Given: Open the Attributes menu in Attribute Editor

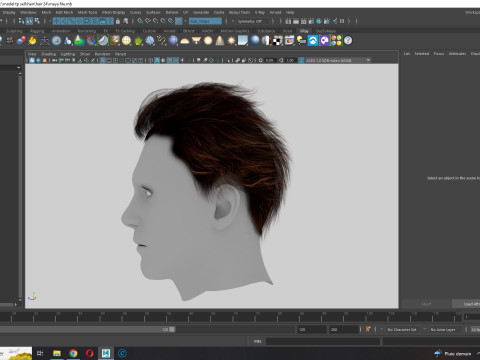Looking at the screenshot, I should [457, 54].
